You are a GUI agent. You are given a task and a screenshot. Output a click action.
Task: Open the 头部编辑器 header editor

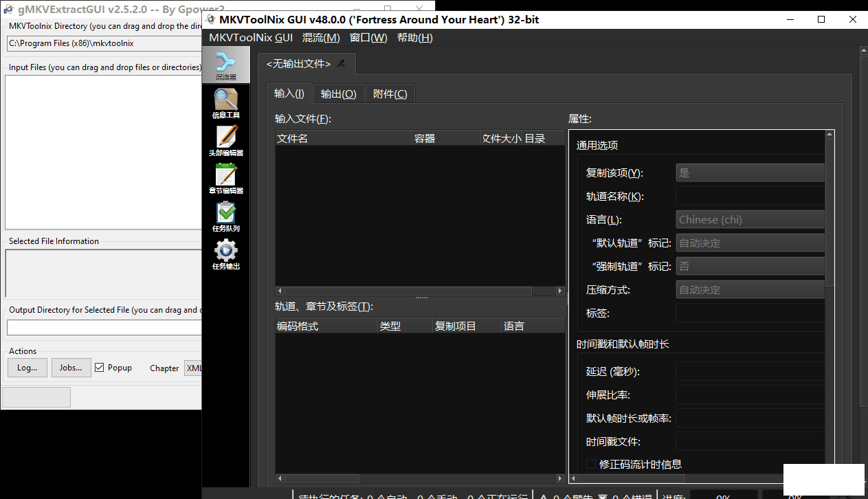click(225, 141)
